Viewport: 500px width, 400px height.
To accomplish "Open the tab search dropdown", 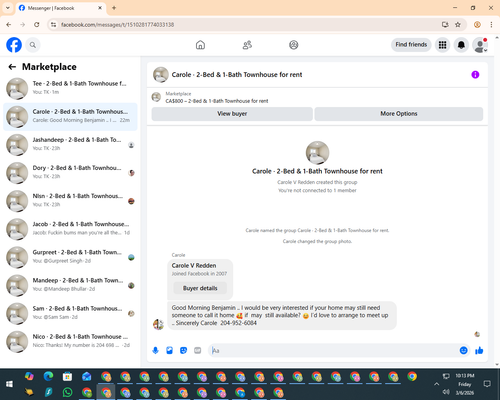I will [x=8, y=8].
